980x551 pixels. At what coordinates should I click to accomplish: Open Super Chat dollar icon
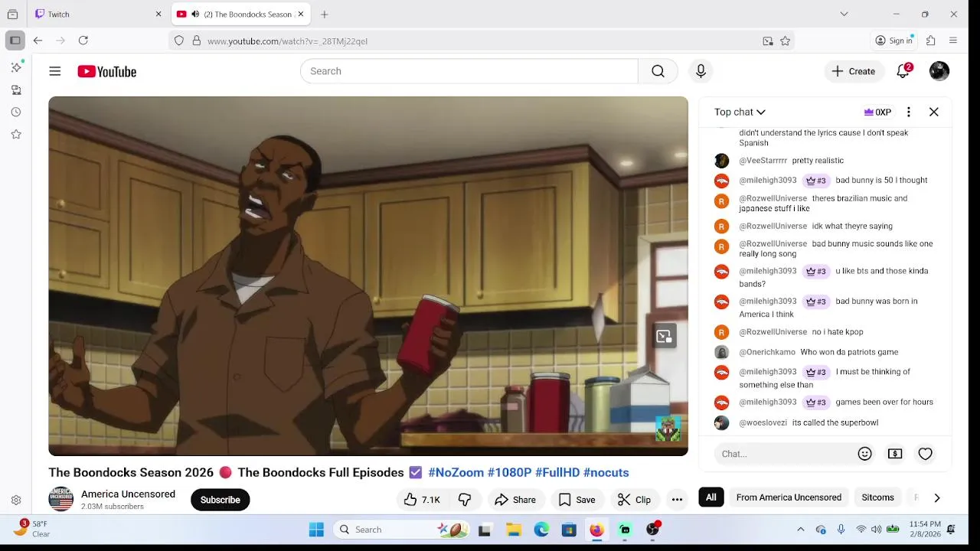(895, 454)
